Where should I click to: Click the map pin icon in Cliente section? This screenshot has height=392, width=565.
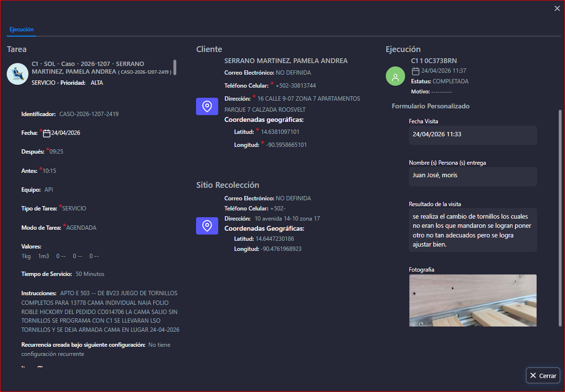coord(207,106)
